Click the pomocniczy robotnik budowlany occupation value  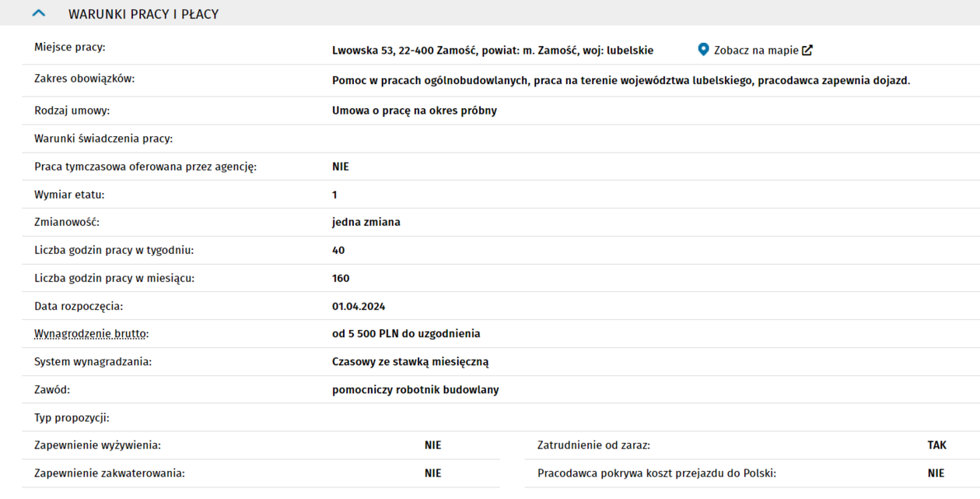click(x=415, y=390)
